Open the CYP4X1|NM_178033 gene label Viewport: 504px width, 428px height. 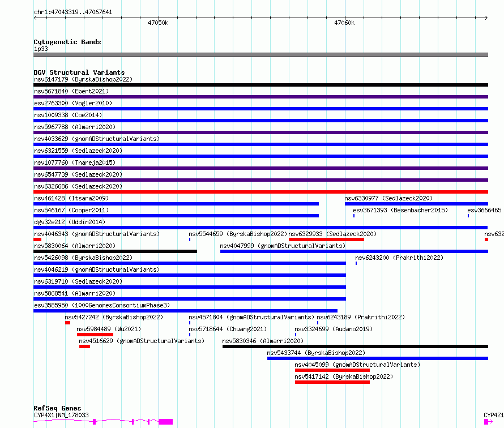(61, 415)
